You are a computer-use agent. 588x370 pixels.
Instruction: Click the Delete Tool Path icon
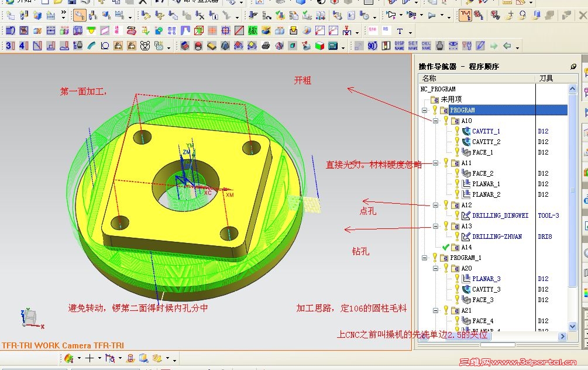tap(200, 15)
